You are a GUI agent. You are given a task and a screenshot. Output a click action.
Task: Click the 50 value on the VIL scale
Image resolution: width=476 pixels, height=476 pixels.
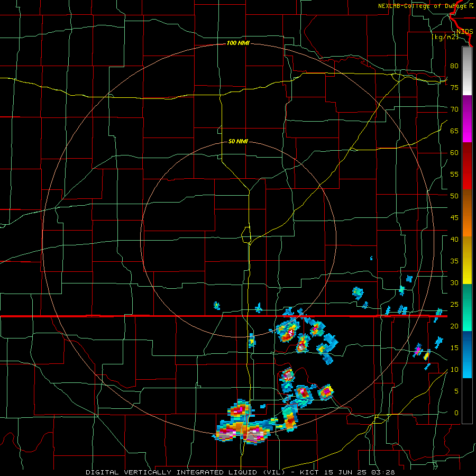(454, 196)
